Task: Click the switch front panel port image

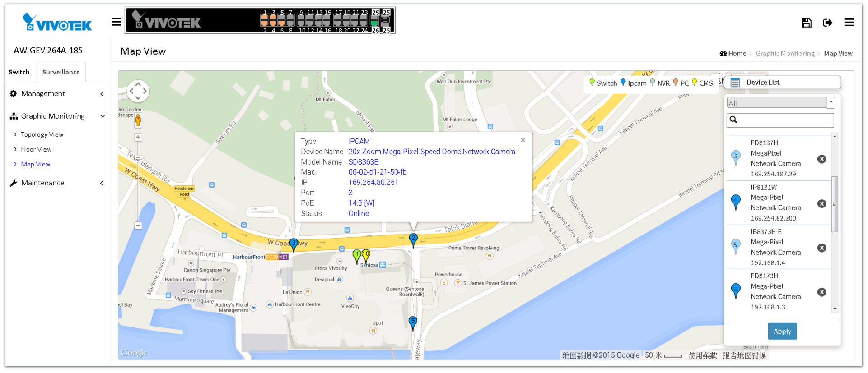Action: coord(260,20)
